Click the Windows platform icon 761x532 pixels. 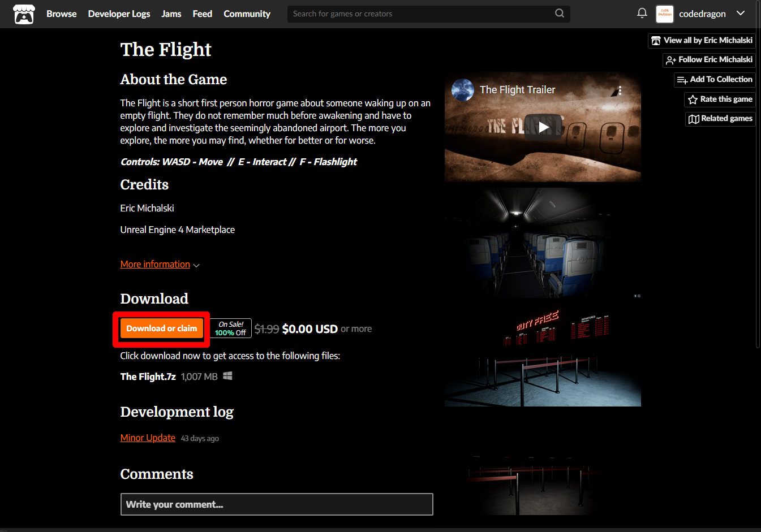pos(227,376)
